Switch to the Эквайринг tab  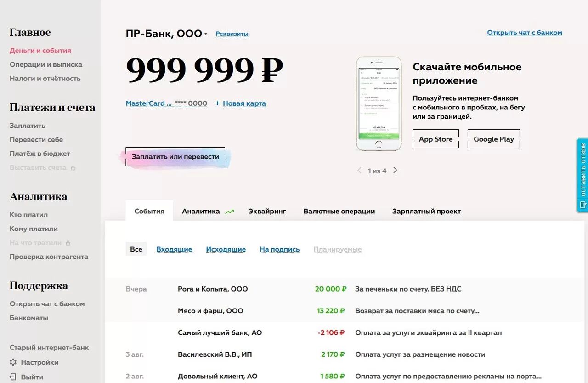click(267, 211)
